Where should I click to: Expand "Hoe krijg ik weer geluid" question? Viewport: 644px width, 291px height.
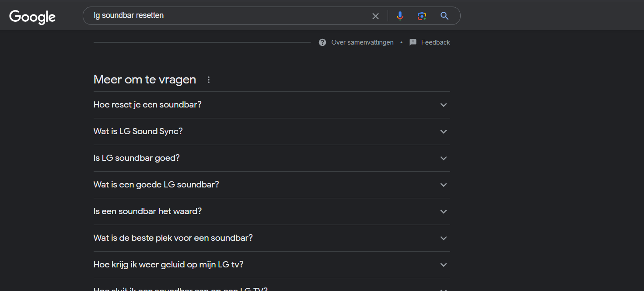click(x=168, y=265)
